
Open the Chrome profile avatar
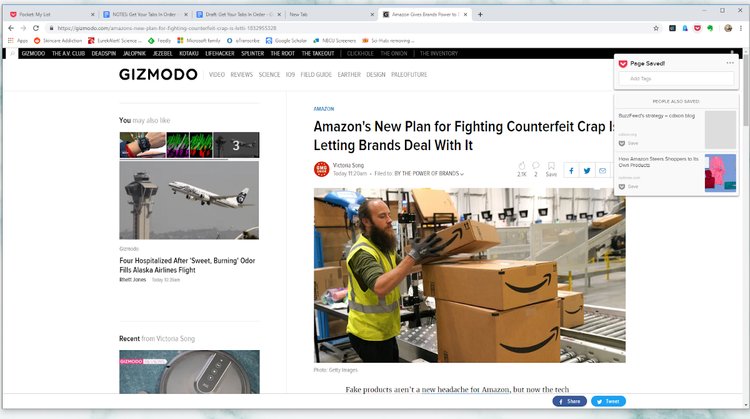728,28
